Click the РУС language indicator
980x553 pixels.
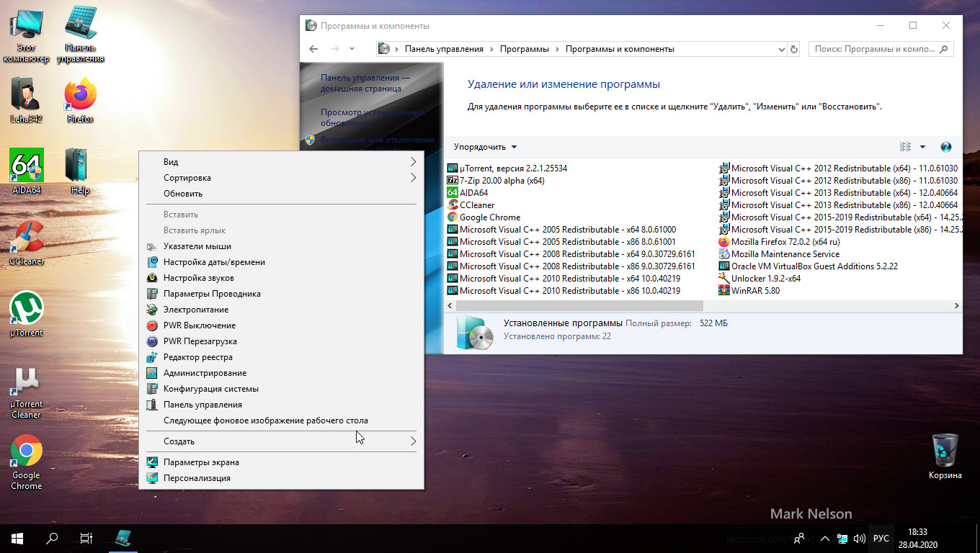click(x=881, y=539)
